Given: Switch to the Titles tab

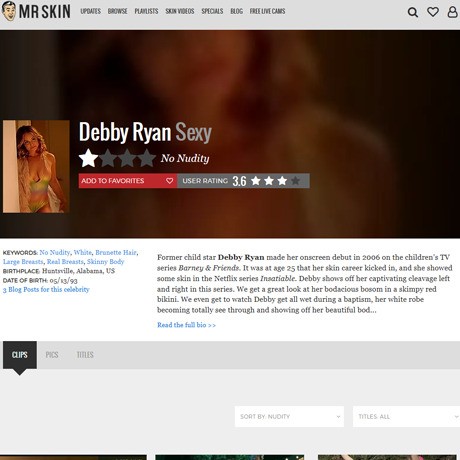Looking at the screenshot, I should [x=85, y=355].
